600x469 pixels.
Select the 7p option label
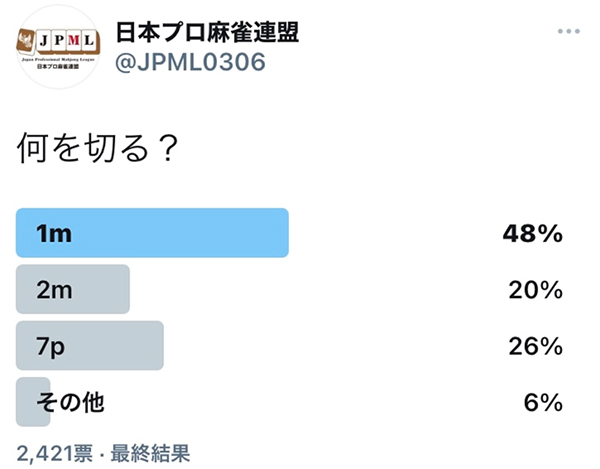pos(51,347)
